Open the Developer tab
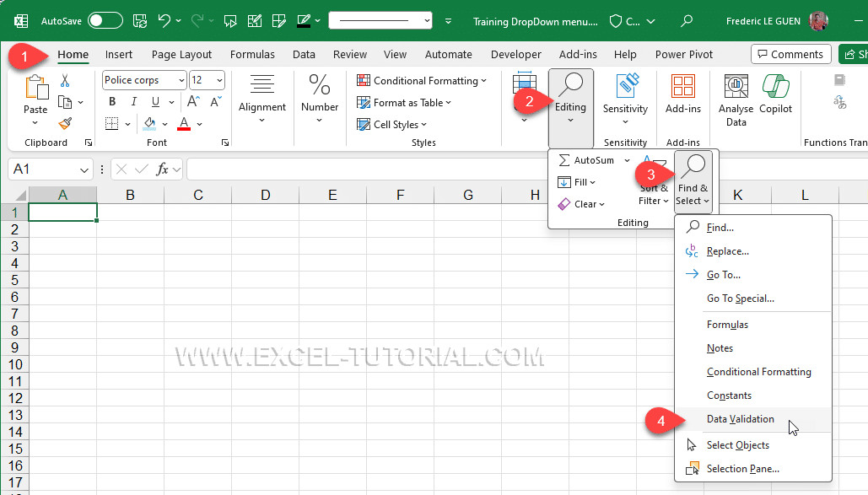Screen dimensions: 868x495 pyautogui.click(x=516, y=54)
